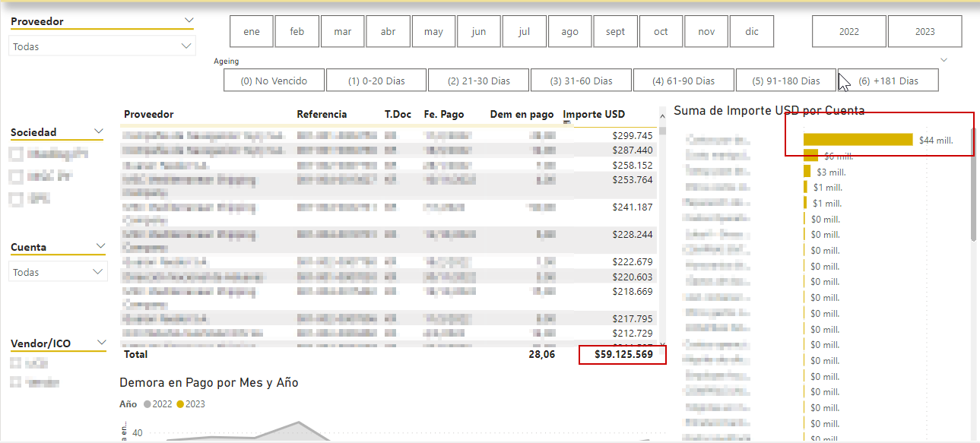Image resolution: width=980 pixels, height=443 pixels.
Task: Tick the first checkbox under Sociedad
Action: (x=16, y=154)
